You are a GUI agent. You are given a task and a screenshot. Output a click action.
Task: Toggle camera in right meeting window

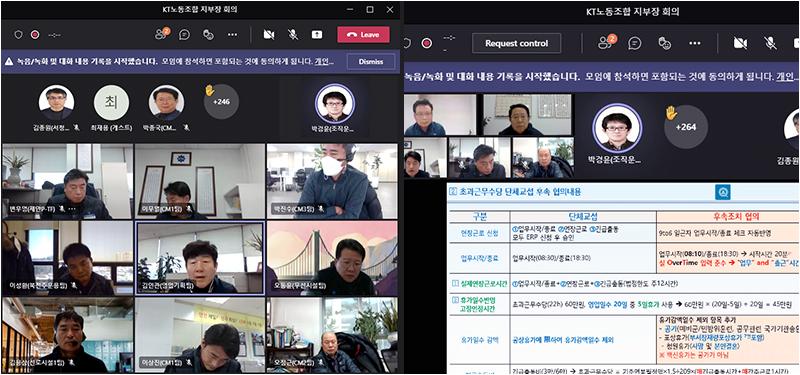pyautogui.click(x=740, y=43)
